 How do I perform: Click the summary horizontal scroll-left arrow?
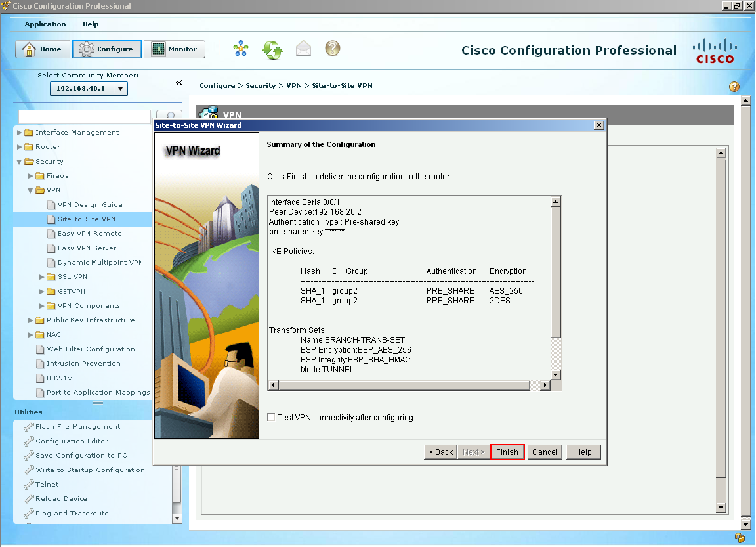[274, 385]
